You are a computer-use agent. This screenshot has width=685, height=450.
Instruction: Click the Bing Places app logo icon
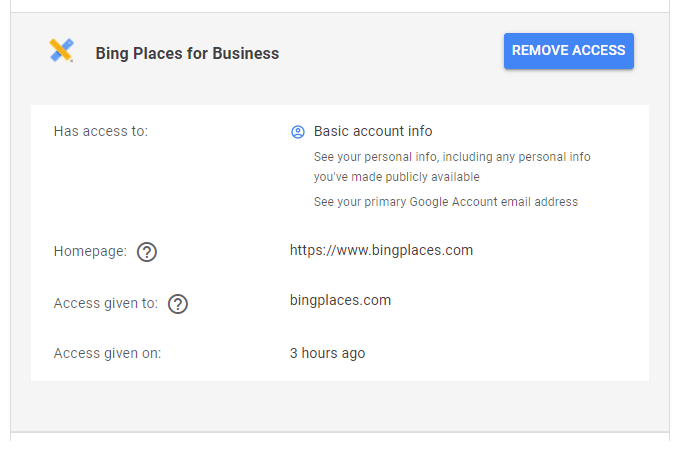(x=61, y=51)
